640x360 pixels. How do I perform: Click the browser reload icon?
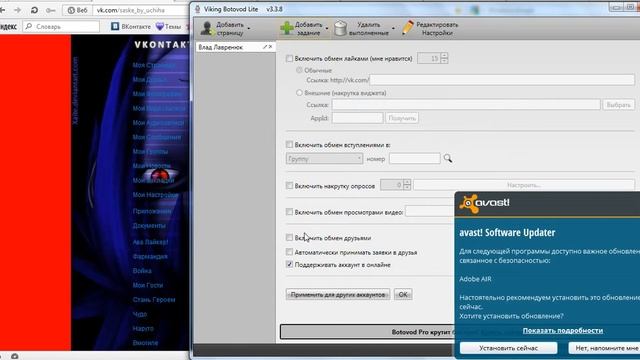point(34,10)
